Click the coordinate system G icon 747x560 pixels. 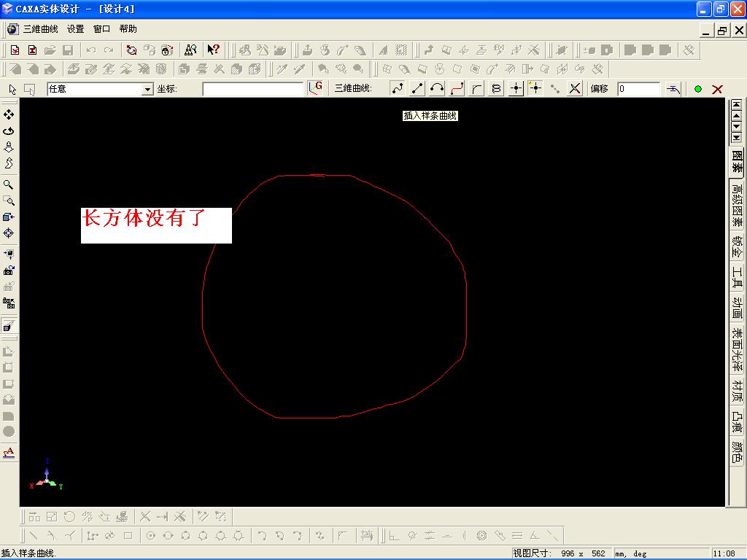[315, 88]
